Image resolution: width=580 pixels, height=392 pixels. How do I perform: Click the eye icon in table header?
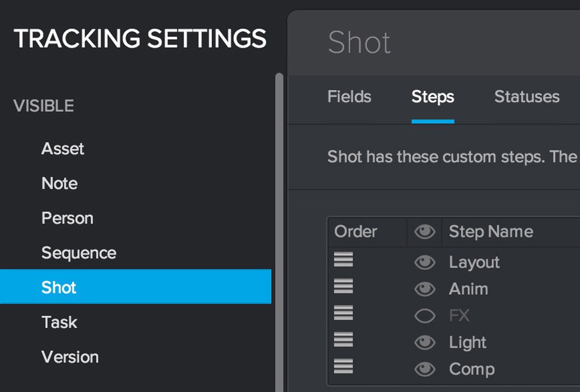(425, 232)
